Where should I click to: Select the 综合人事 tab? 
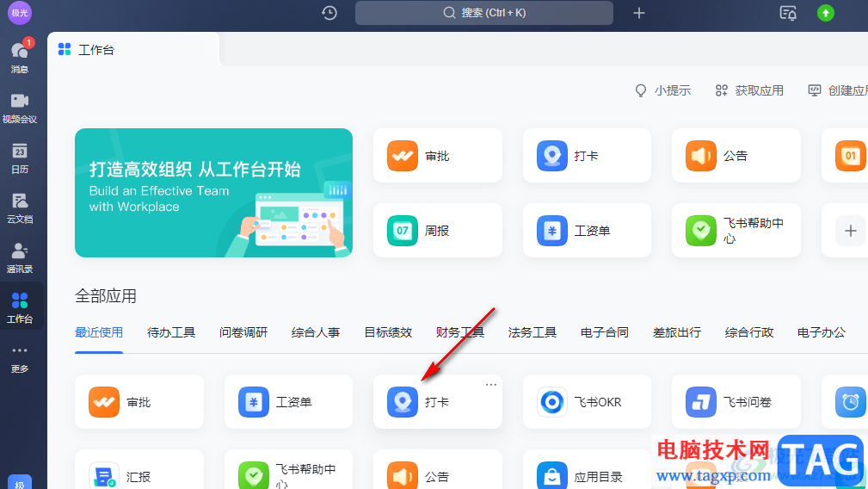(x=316, y=332)
